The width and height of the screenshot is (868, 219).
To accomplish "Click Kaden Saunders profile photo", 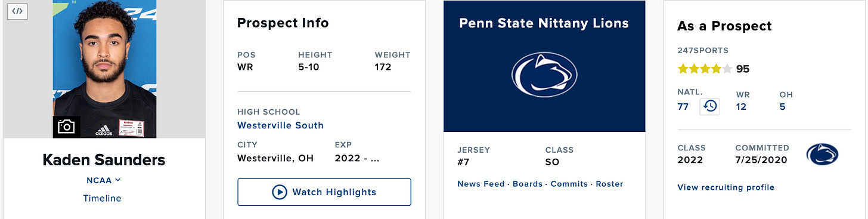I will (x=104, y=69).
